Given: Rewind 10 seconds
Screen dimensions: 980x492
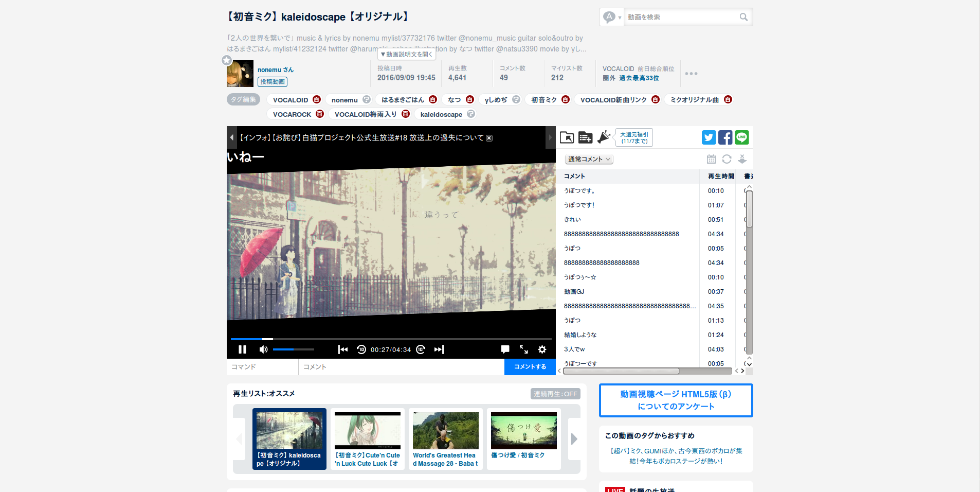Looking at the screenshot, I should click(x=361, y=349).
